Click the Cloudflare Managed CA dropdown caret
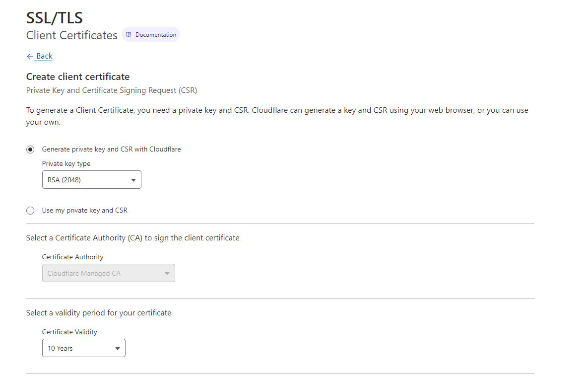The image size is (588, 378). 167,274
